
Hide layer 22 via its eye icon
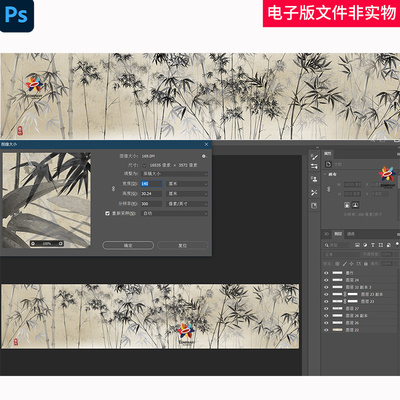pos(326,330)
